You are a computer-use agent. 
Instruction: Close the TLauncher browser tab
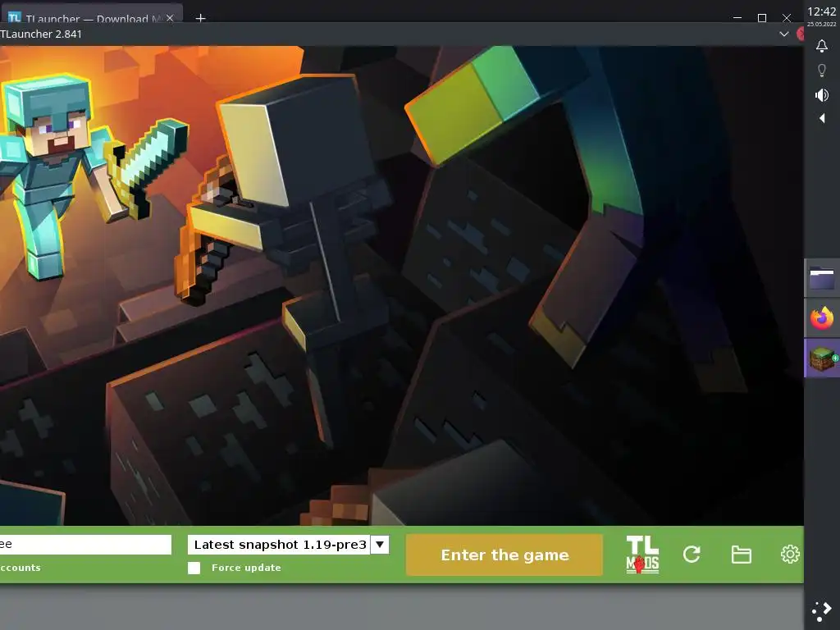[x=170, y=18]
